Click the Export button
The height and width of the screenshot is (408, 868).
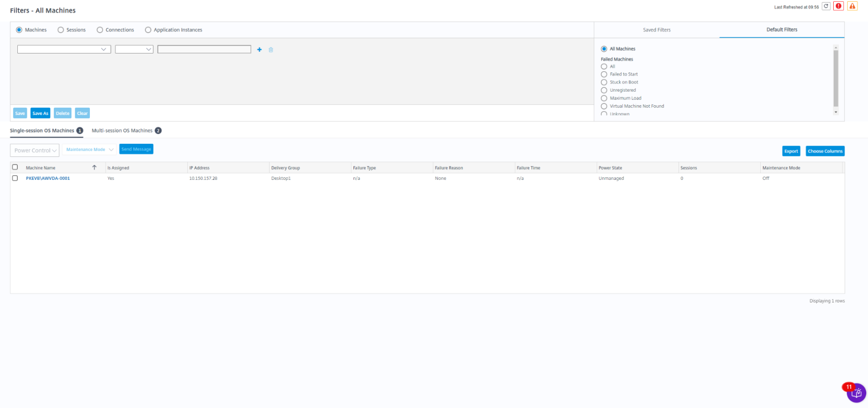point(791,151)
